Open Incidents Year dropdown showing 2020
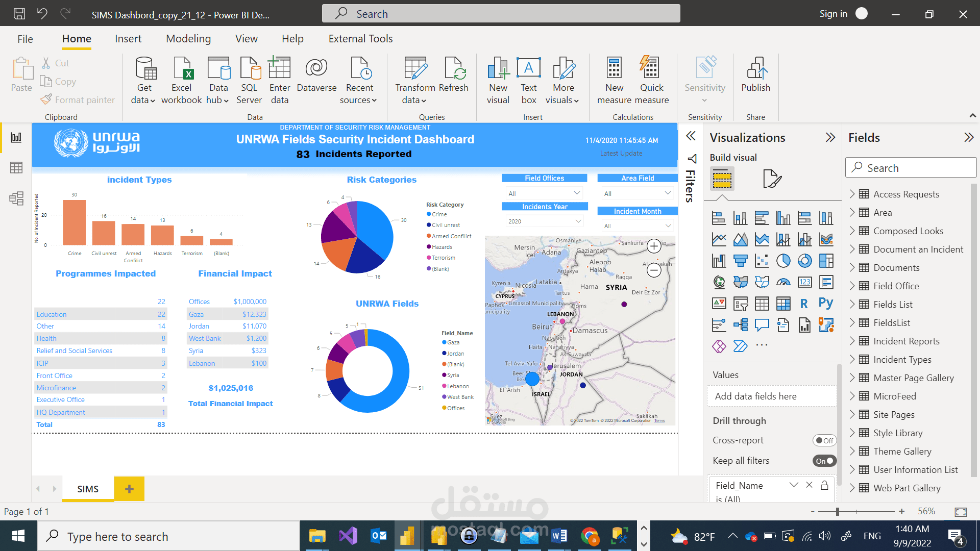The image size is (980, 551). point(545,221)
